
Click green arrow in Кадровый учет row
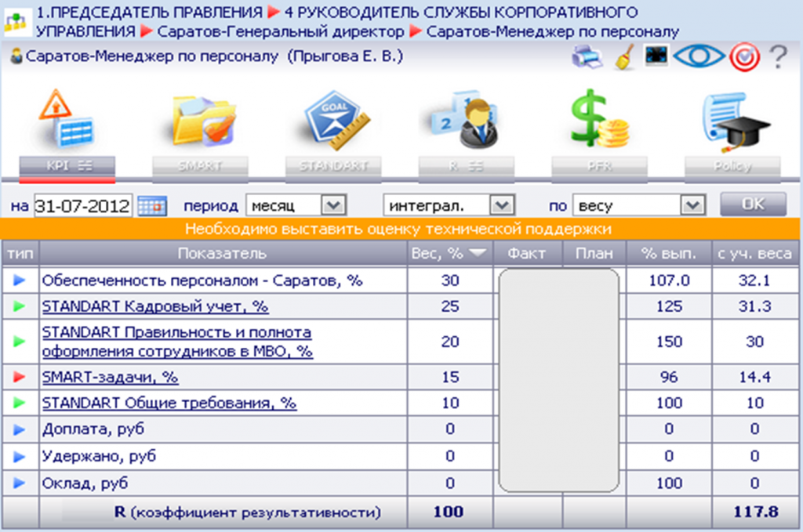click(20, 306)
